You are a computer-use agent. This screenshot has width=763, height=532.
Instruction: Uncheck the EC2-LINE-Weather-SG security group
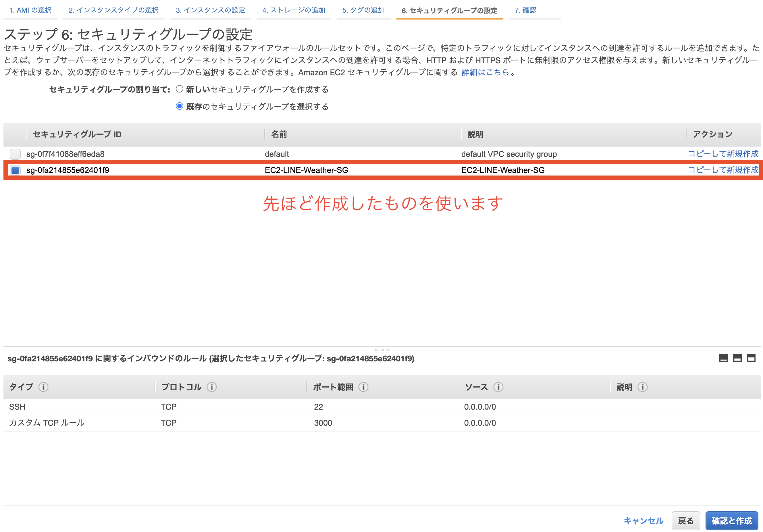tap(15, 170)
